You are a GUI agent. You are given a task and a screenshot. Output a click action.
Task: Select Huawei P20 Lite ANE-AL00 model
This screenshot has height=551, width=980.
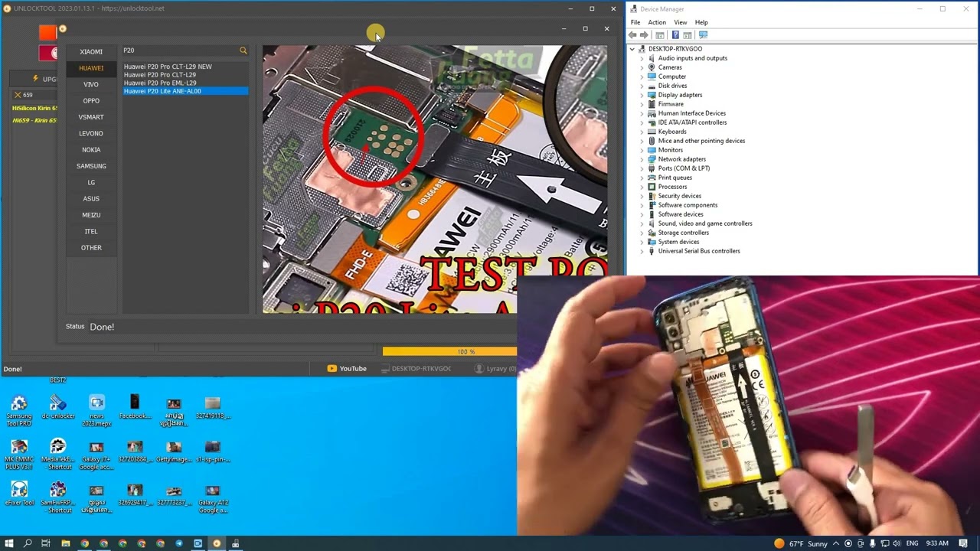click(186, 91)
